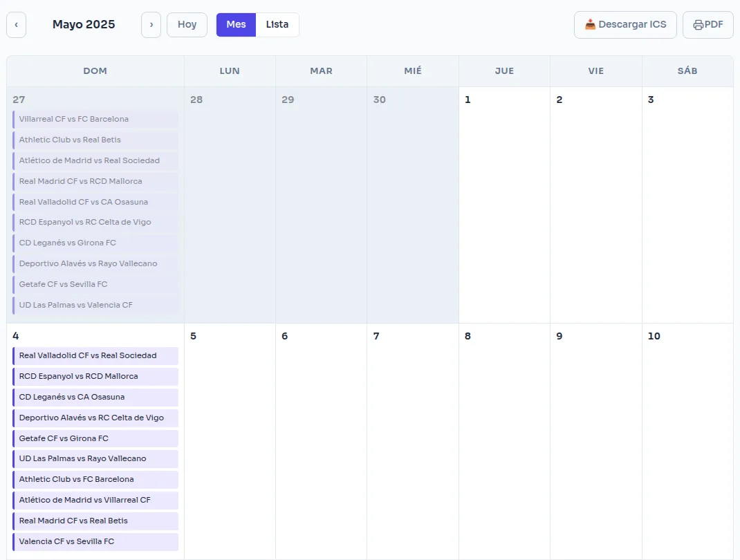Screen dimensions: 740x560
Task: Open Deportivo Alavés vs RC Celta de Vigo event
Action: tap(95, 418)
